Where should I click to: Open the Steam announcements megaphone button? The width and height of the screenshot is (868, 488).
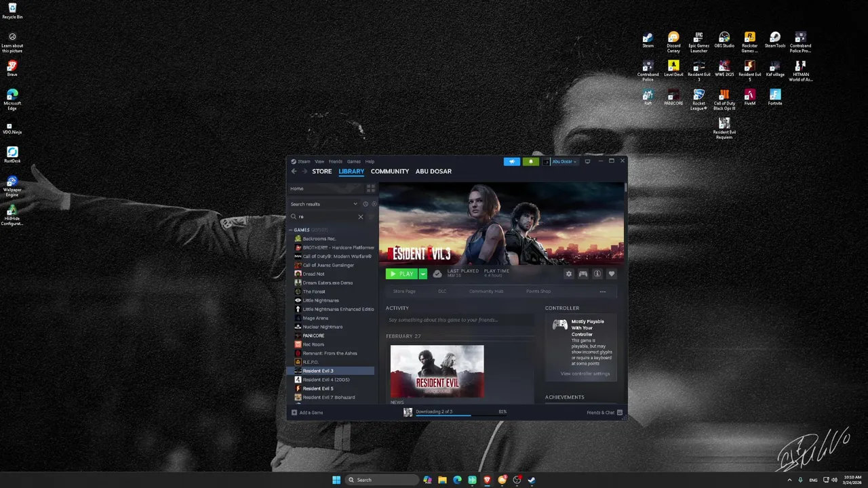512,161
